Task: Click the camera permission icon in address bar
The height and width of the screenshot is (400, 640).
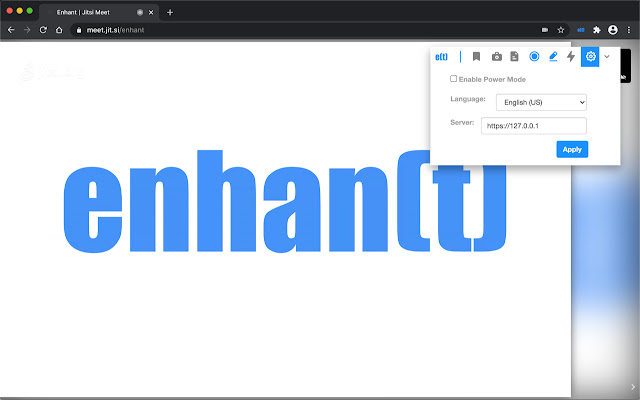Action: [x=544, y=30]
